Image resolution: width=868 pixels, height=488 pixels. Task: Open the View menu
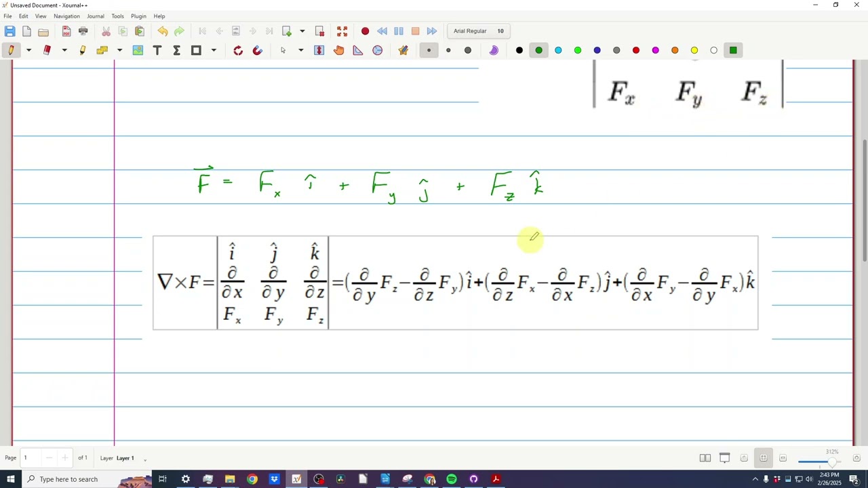pos(41,16)
